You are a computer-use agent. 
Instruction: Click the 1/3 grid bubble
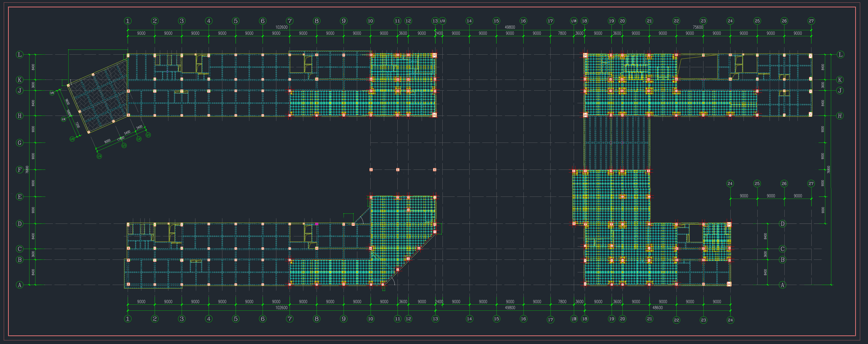[x=124, y=146]
